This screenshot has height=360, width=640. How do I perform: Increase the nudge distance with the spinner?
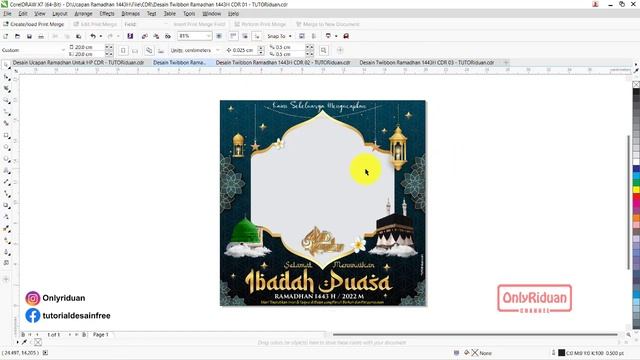point(261,48)
